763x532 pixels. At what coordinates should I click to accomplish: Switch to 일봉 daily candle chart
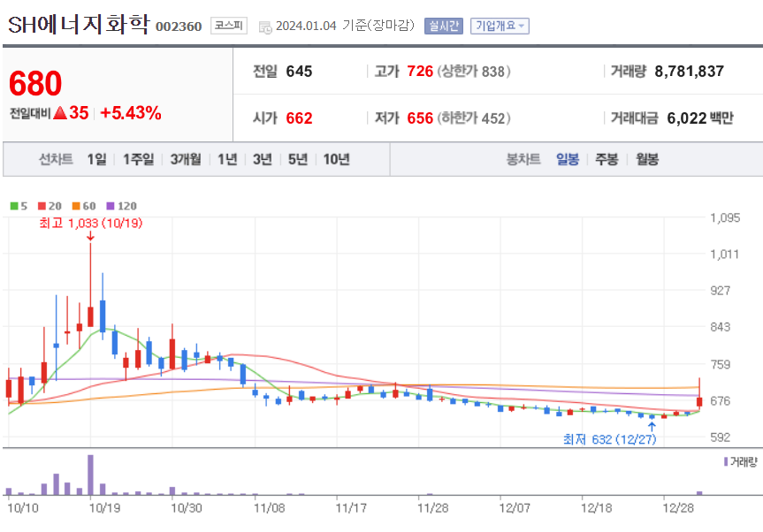click(568, 159)
